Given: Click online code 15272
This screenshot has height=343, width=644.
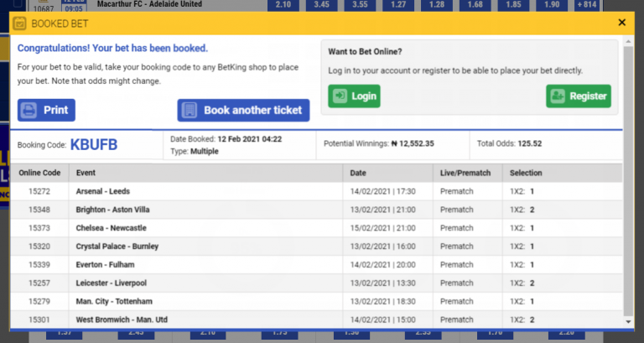Looking at the screenshot, I should click(x=39, y=191).
